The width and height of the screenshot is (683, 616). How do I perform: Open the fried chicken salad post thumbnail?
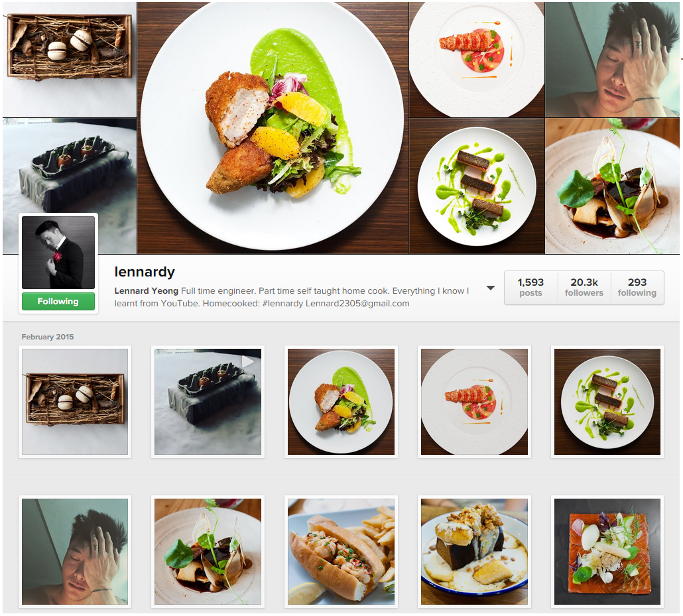[341, 402]
